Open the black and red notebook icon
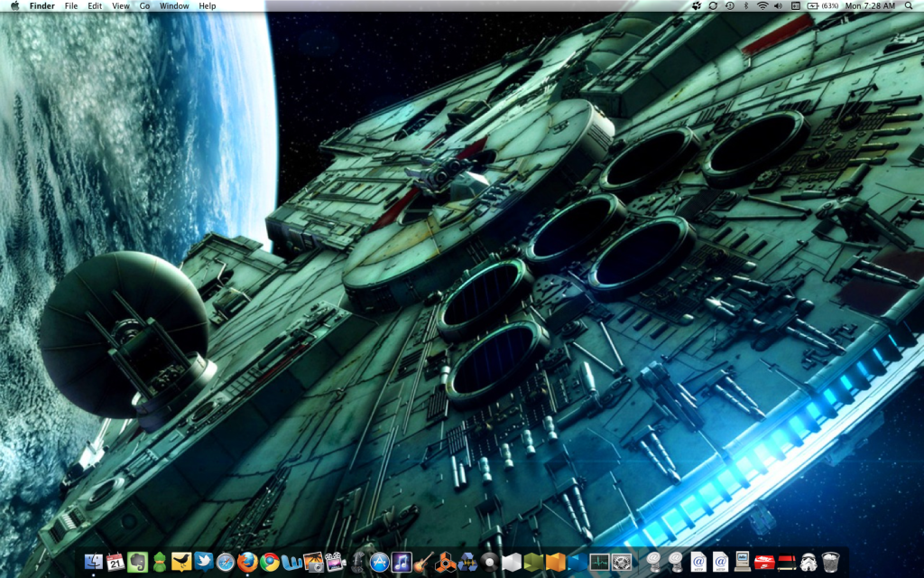924x578 pixels. pyautogui.click(x=787, y=563)
